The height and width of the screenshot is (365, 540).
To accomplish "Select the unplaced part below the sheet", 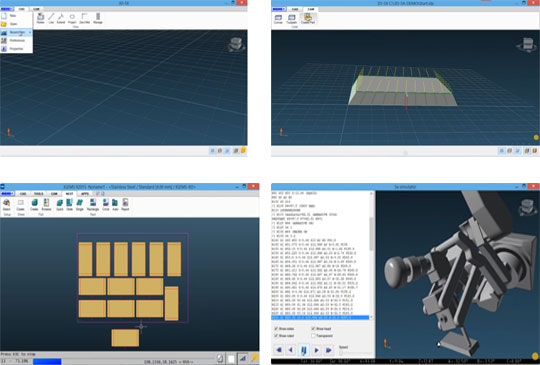I will pyautogui.click(x=125, y=338).
